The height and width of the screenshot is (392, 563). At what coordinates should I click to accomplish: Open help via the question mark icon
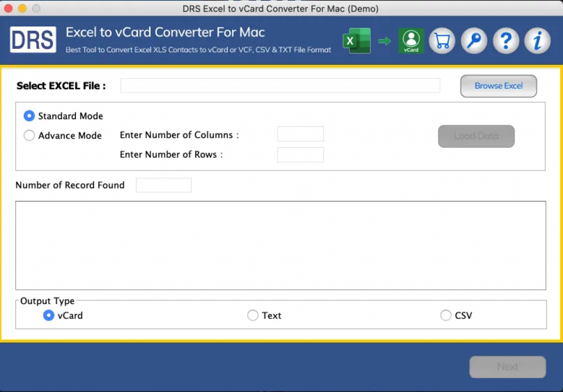[x=506, y=41]
